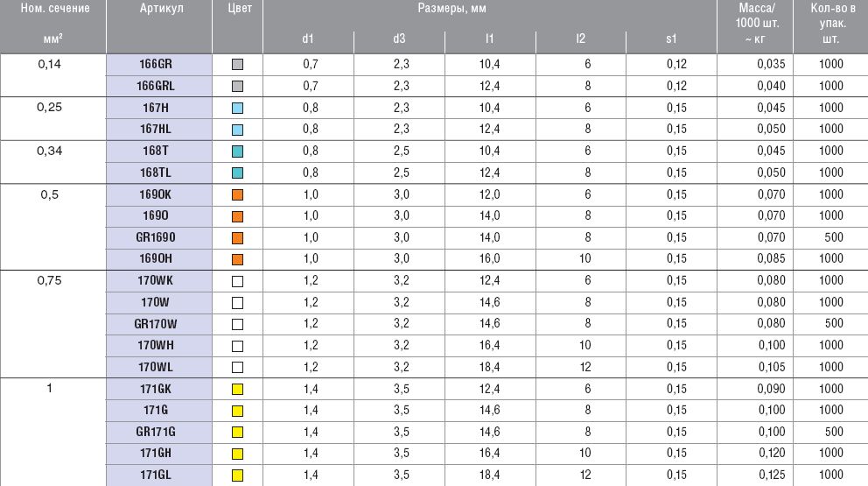Click the teal color swatch for 168TL
This screenshot has width=868, height=486.
[x=237, y=173]
